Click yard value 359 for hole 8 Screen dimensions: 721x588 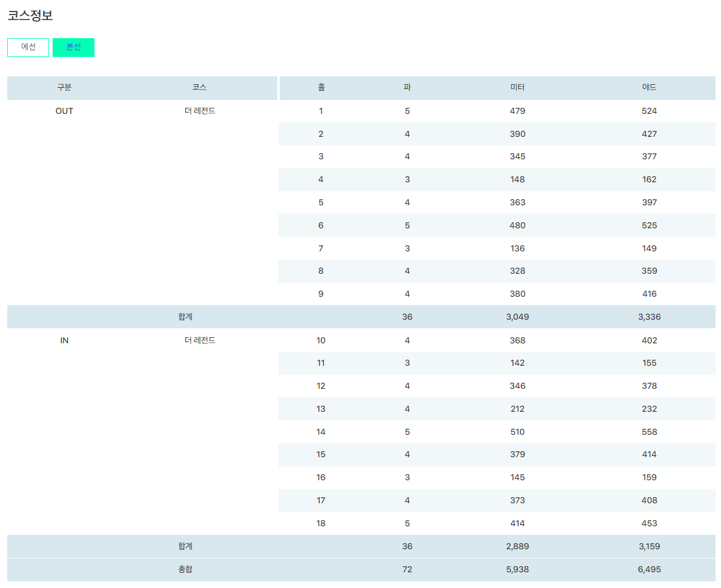tap(650, 271)
